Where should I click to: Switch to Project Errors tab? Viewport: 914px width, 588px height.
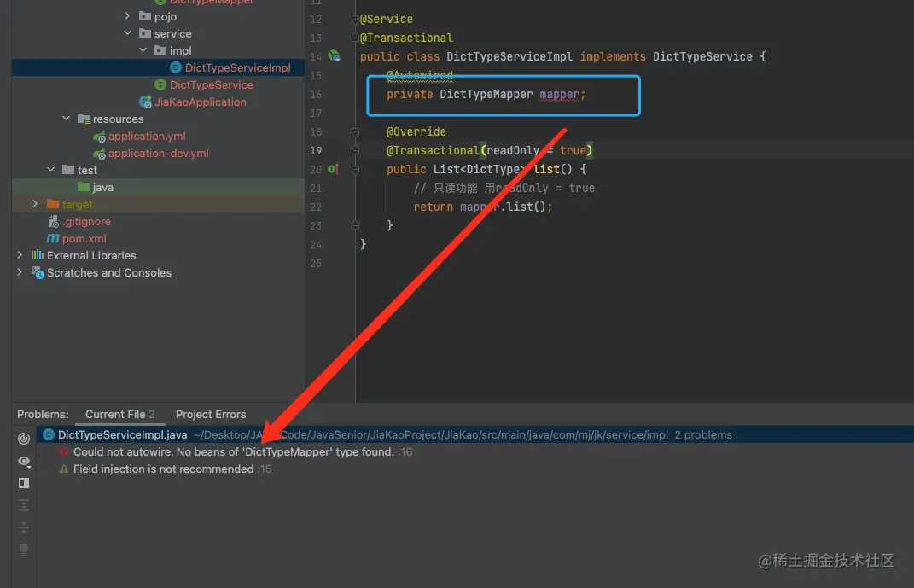tap(211, 415)
